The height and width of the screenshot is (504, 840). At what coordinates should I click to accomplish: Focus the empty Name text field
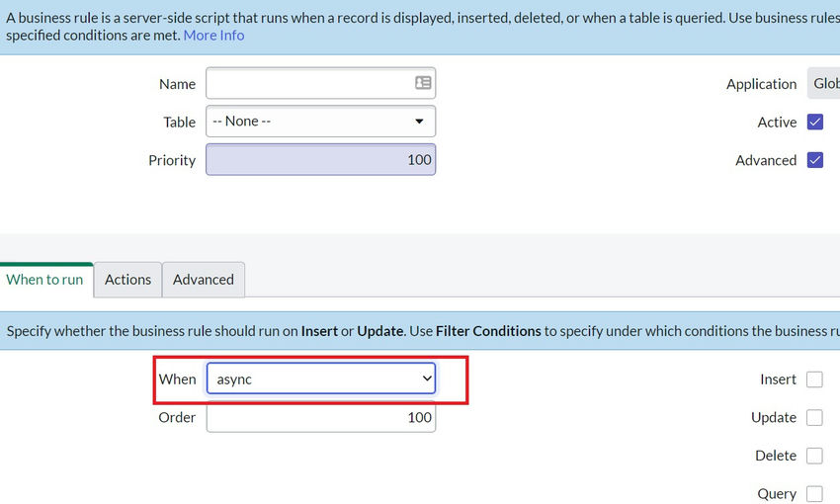coord(308,84)
